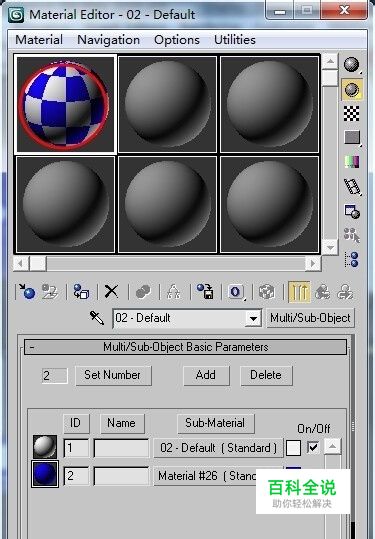Select the bottom right gray sample slot
Image resolution: width=375 pixels, height=539 pixels.
(x=269, y=205)
